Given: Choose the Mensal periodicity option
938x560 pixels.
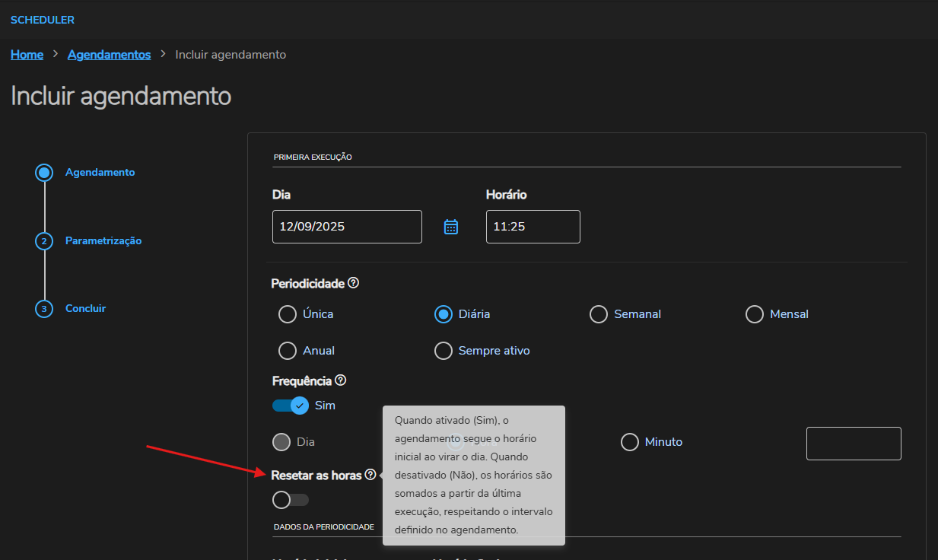Looking at the screenshot, I should click(x=754, y=314).
